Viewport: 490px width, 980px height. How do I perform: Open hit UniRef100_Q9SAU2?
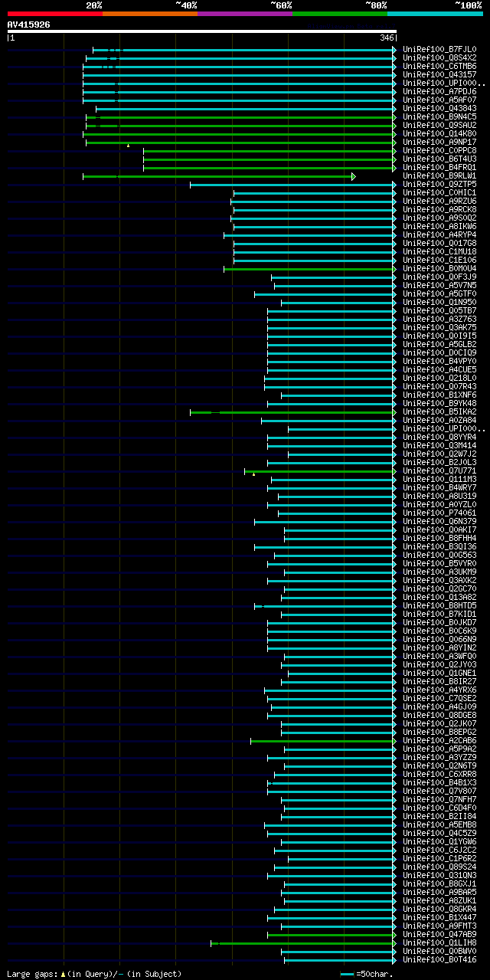pos(439,125)
